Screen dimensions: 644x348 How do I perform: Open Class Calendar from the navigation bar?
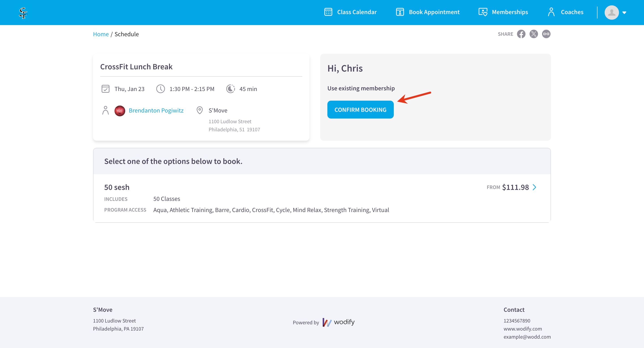(350, 12)
